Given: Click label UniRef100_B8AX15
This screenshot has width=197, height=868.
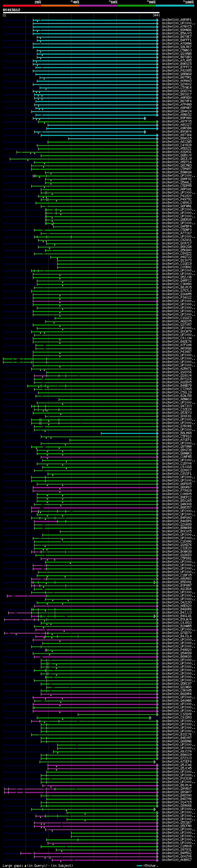Looking at the screenshot, I should point(177,138).
